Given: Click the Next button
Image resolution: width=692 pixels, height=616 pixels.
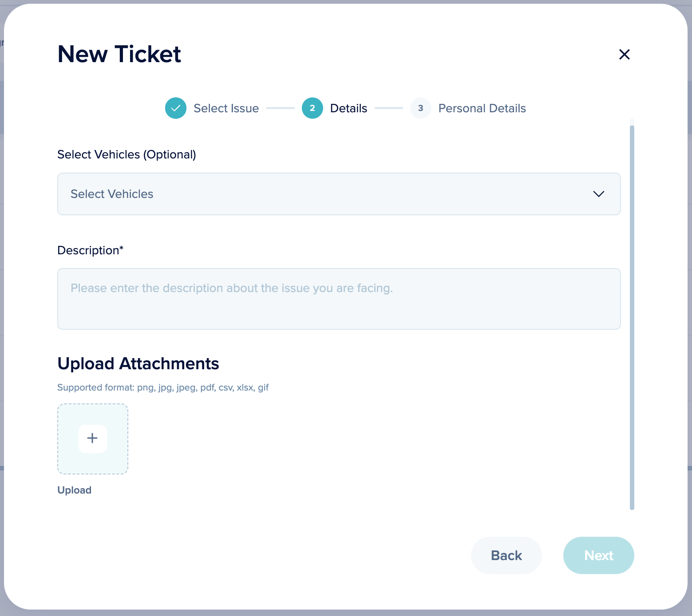Looking at the screenshot, I should (x=599, y=556).
